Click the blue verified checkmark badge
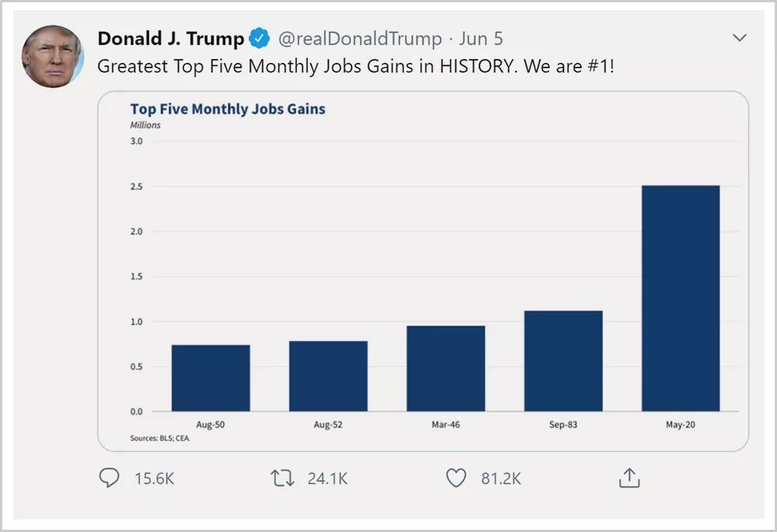The width and height of the screenshot is (777, 532). pos(260,38)
